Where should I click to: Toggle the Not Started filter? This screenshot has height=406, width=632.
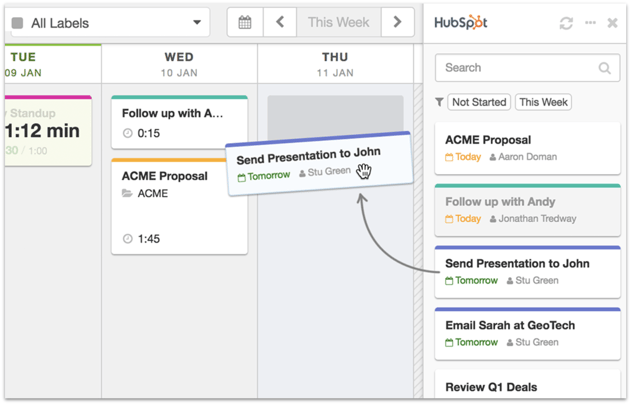coord(479,102)
